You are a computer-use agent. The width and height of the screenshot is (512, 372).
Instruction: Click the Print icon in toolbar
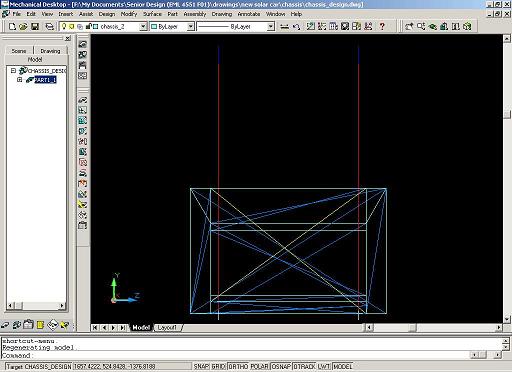click(49, 26)
